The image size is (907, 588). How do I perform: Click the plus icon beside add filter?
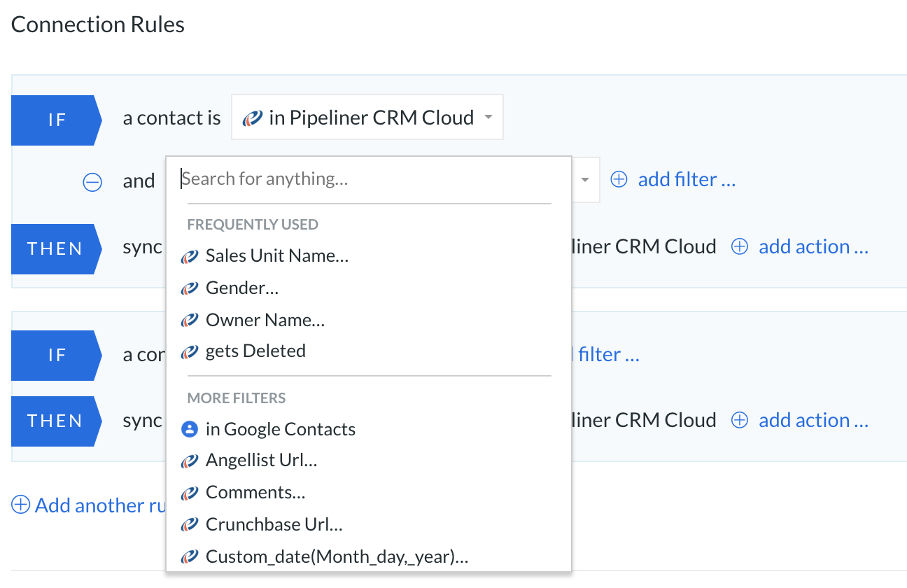(619, 179)
